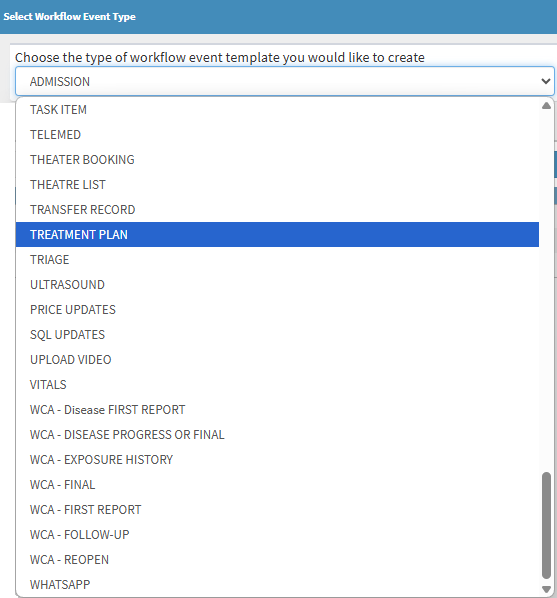Select UPLOAD VIDEO event type
Viewport: 557px width, 598px height.
[x=277, y=360]
